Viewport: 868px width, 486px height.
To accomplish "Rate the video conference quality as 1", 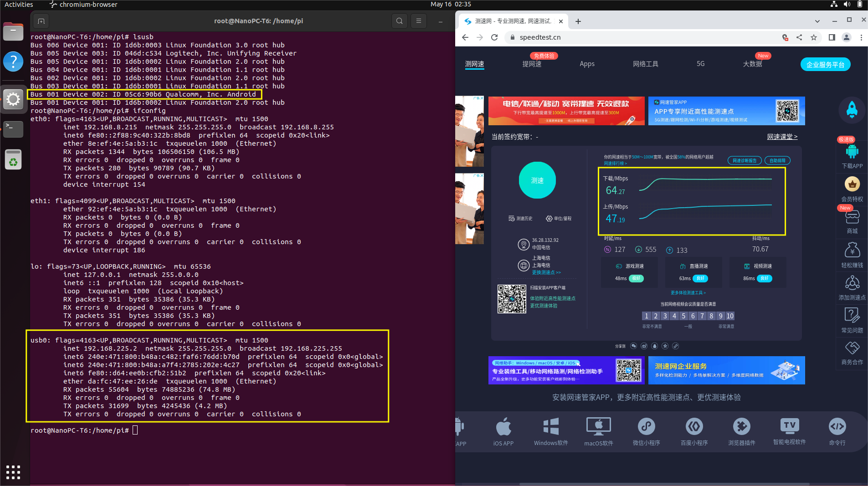I will (x=646, y=316).
